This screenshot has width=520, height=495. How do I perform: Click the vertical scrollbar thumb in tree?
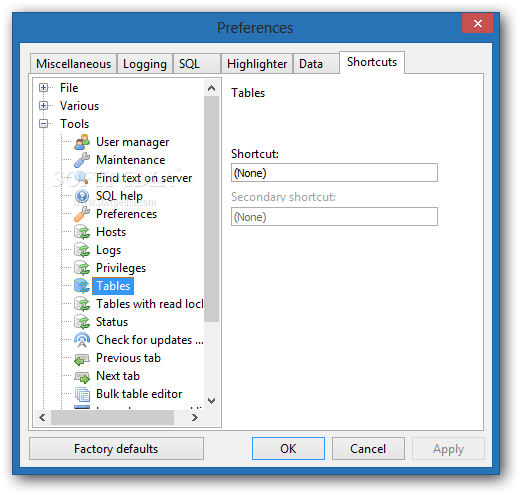(211, 209)
